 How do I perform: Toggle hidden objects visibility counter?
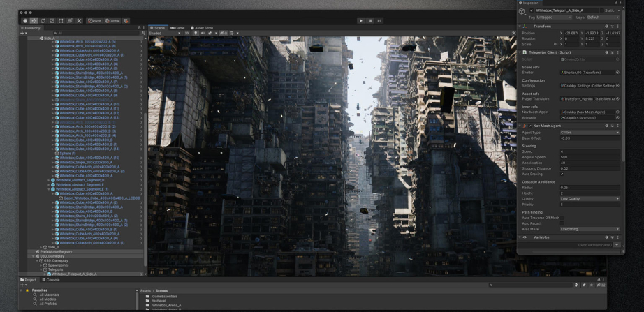pos(224,33)
